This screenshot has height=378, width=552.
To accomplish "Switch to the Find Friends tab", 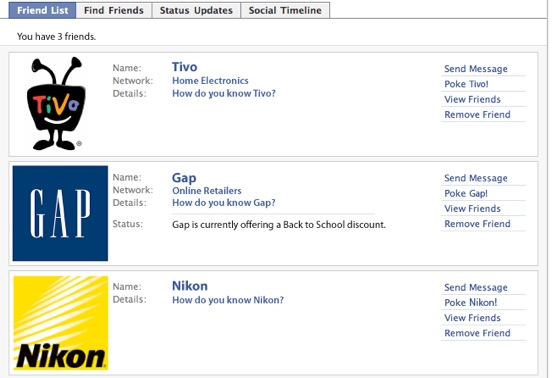I will click(x=114, y=10).
